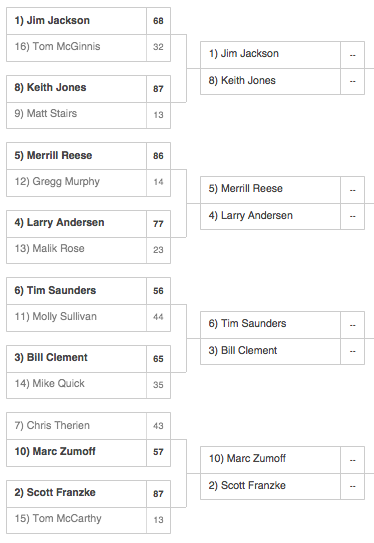
Task: Select 6) Tim Saunders first round row
Action: (x=88, y=291)
